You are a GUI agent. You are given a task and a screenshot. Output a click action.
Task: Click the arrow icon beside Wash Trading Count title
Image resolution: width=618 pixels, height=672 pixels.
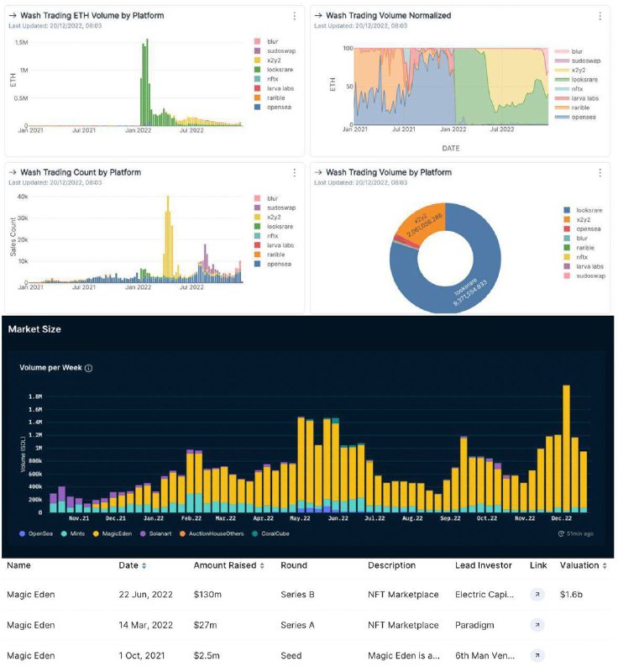point(13,172)
